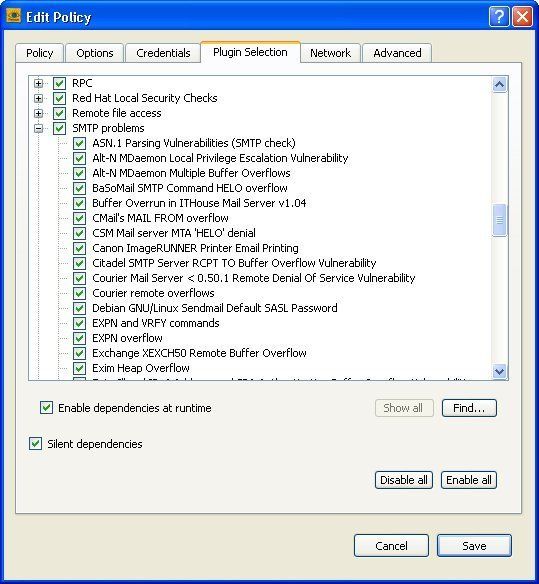
Task: Uncheck the Exim Heap Overflow plugin
Action: (79, 368)
